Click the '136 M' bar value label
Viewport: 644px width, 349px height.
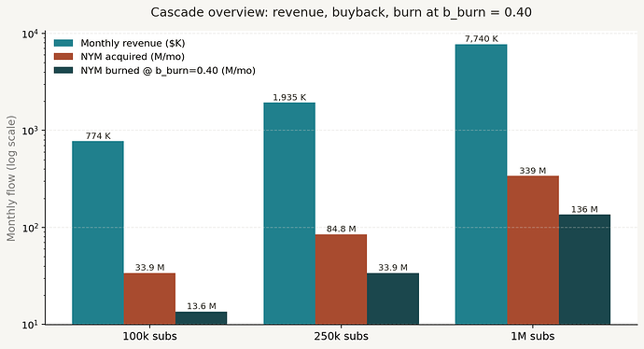click(584, 209)
